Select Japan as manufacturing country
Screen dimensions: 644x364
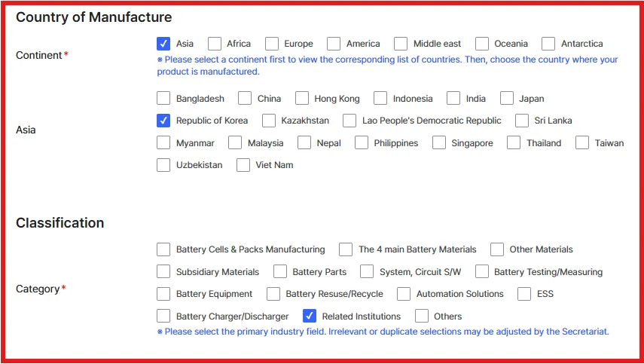click(507, 98)
